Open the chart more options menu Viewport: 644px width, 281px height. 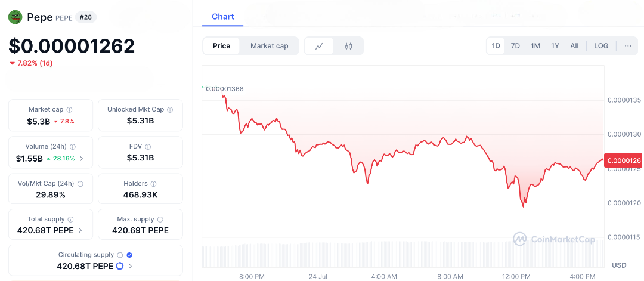[628, 46]
